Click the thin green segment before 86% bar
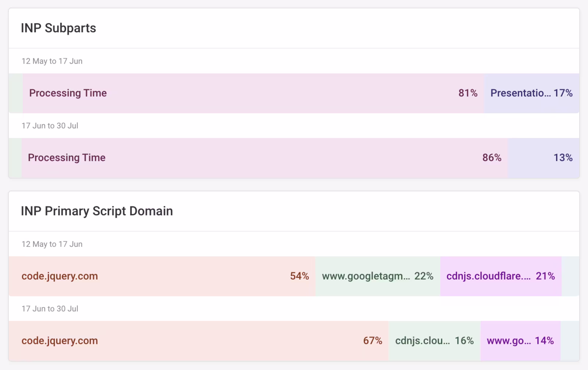This screenshot has height=370, width=588. click(15, 158)
